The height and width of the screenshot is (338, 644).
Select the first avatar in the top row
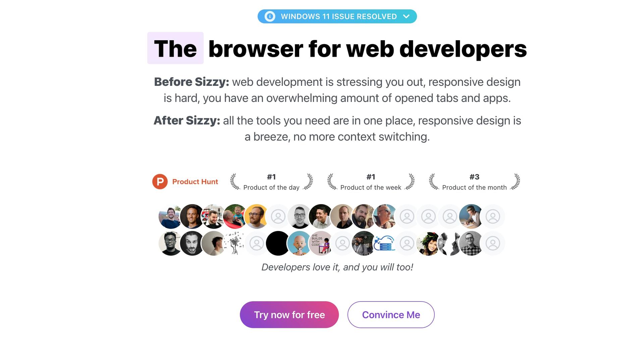click(x=171, y=217)
